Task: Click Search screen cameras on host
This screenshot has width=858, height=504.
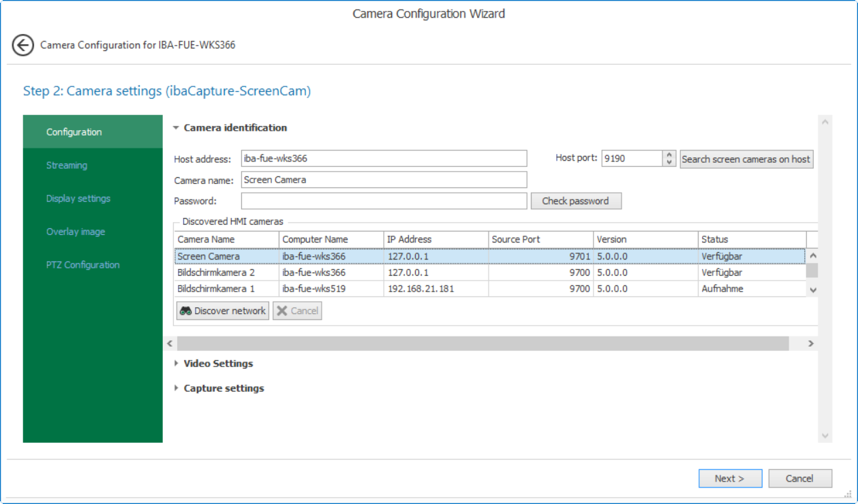Action: 746,159
